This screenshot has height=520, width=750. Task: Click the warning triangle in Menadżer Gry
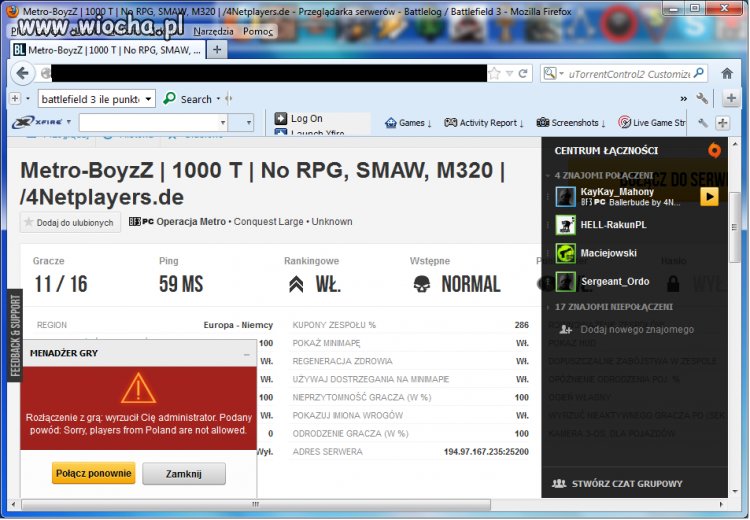(138, 388)
